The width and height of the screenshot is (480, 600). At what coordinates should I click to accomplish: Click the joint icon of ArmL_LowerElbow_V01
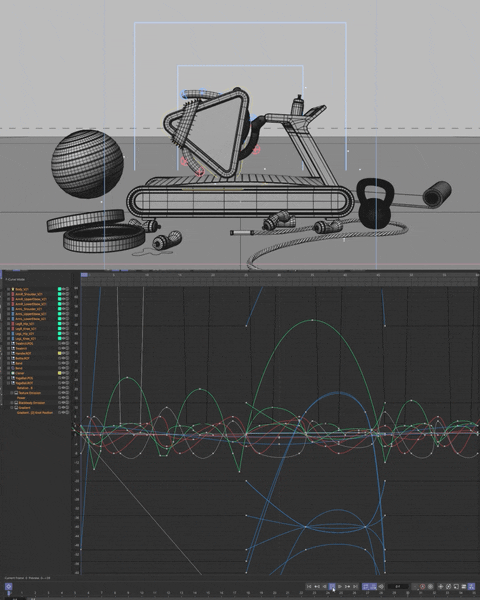13,319
